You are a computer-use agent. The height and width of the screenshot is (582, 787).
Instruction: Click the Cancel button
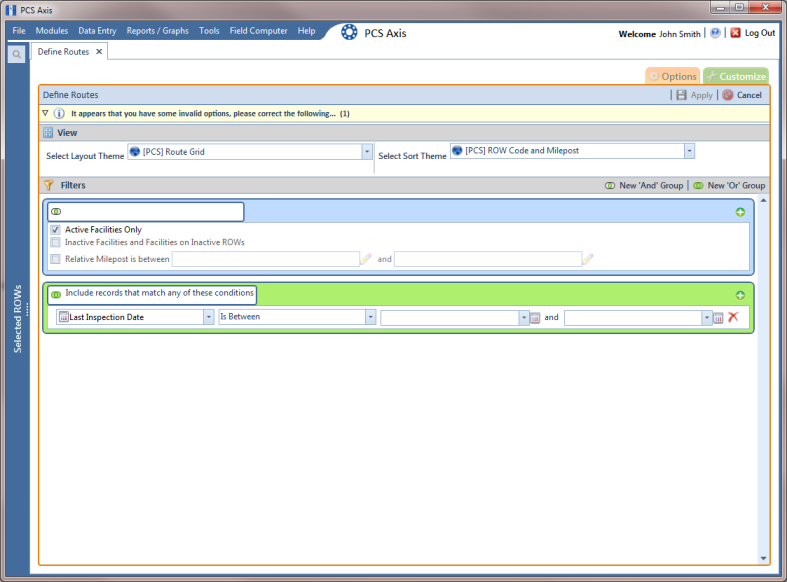point(742,95)
